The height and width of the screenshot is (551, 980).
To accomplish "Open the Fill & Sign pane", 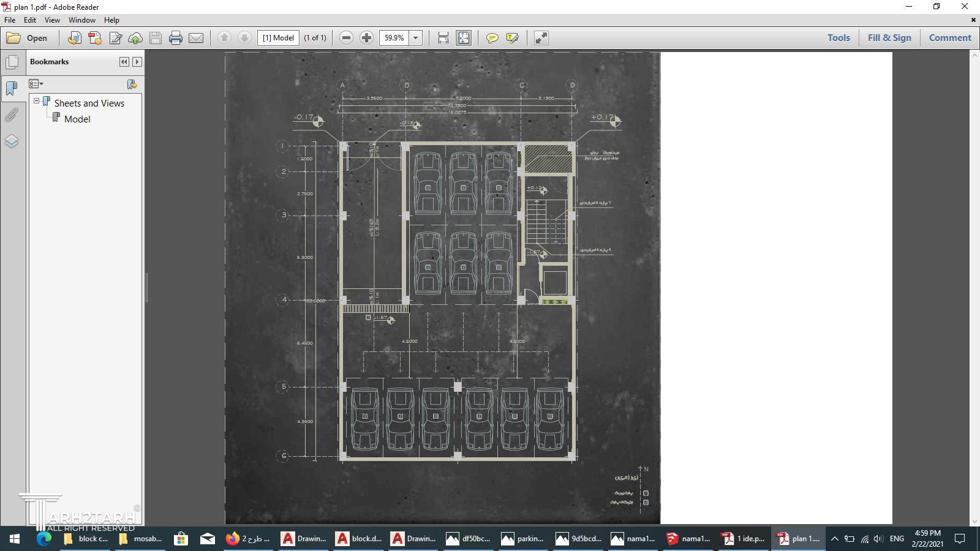I will click(889, 38).
